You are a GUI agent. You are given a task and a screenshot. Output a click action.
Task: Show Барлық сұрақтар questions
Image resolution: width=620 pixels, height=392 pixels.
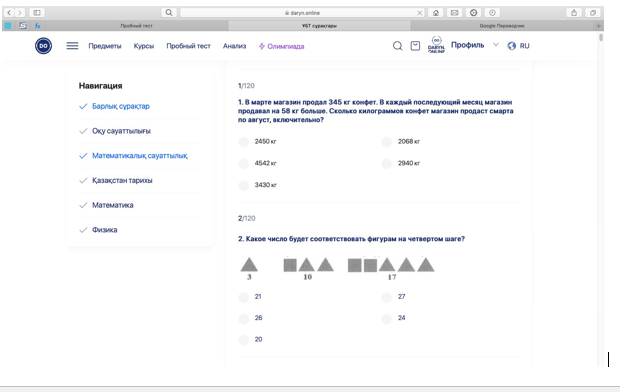pos(121,106)
